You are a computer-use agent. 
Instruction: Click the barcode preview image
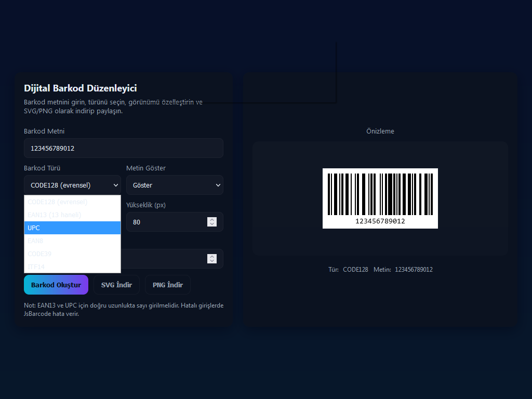380,194
